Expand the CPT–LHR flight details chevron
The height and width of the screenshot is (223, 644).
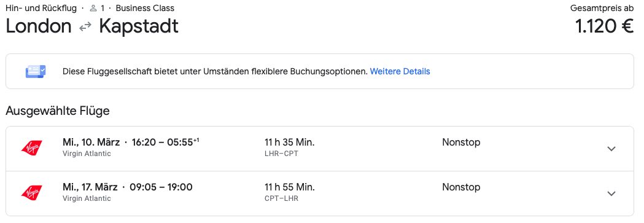pyautogui.click(x=611, y=194)
